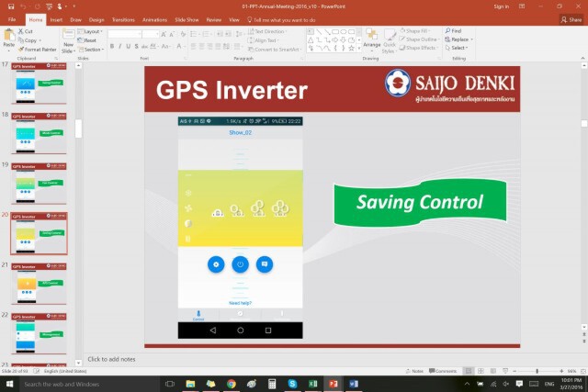
Task: Switch to the Transitions tab
Action: click(x=123, y=20)
